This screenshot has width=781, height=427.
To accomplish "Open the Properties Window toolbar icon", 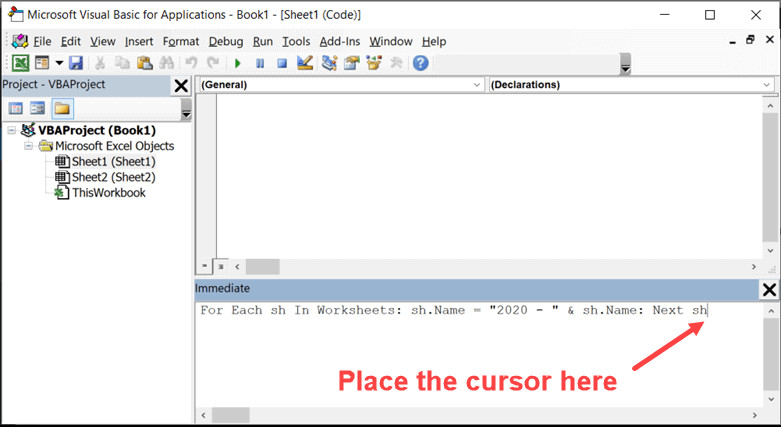I will (352, 63).
